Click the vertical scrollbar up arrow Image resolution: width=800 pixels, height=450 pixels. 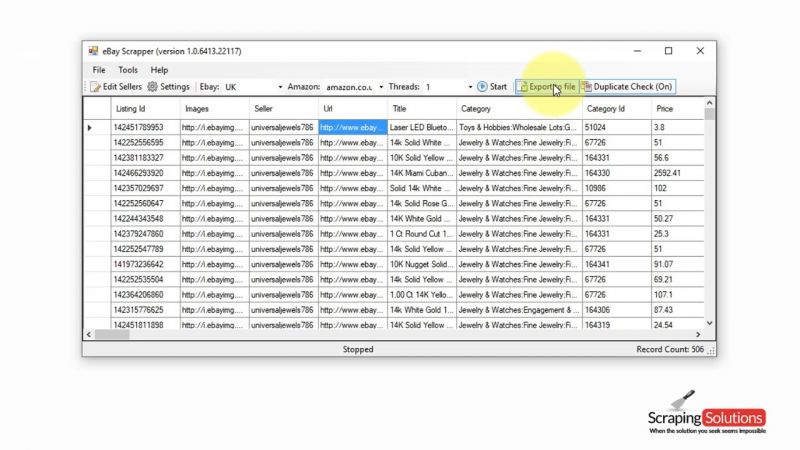tap(709, 103)
